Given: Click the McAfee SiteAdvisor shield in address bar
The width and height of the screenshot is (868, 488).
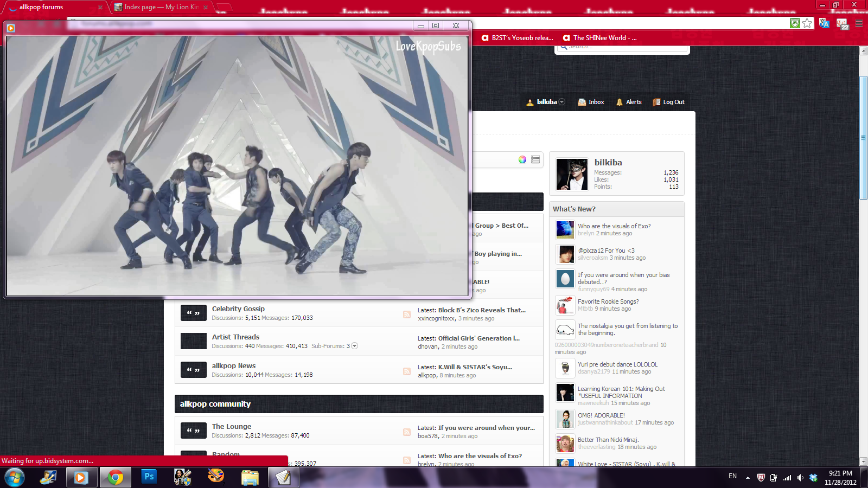Looking at the screenshot, I should point(795,23).
